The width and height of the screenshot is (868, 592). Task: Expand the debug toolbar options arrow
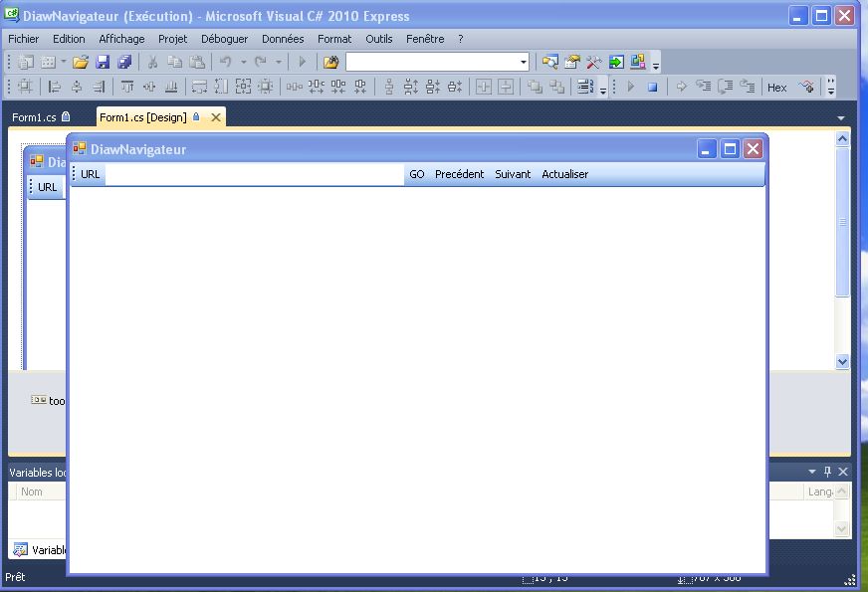[831, 87]
